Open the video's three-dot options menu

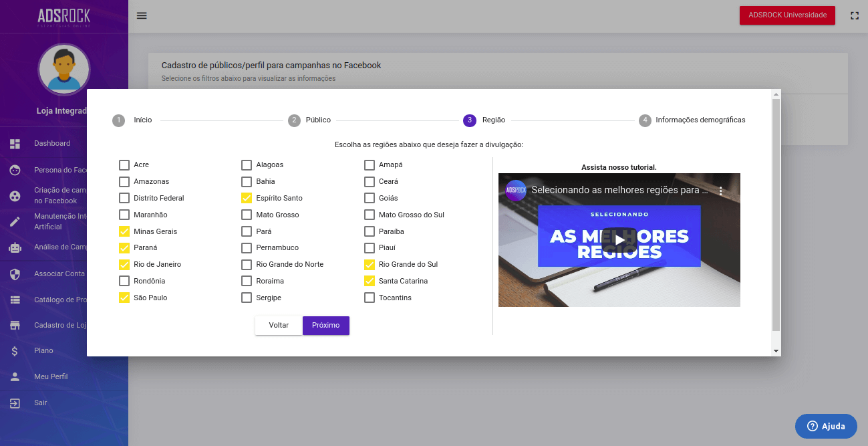[720, 191]
